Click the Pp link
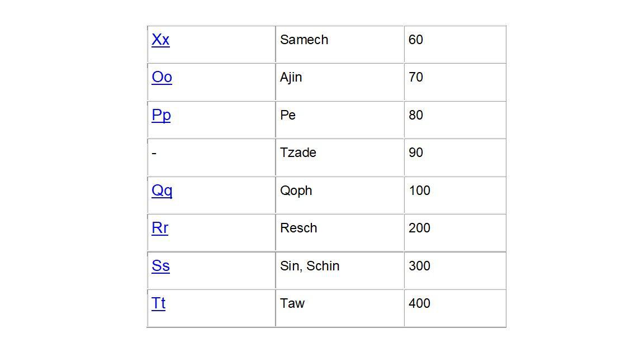 (x=161, y=115)
